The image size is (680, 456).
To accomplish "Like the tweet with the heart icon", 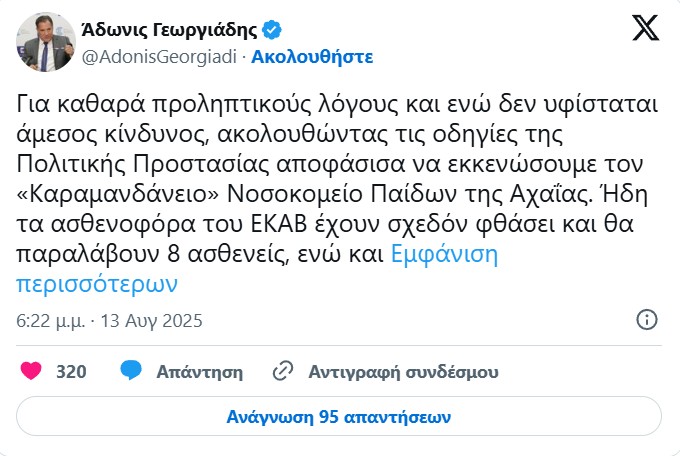I will tap(31, 371).
